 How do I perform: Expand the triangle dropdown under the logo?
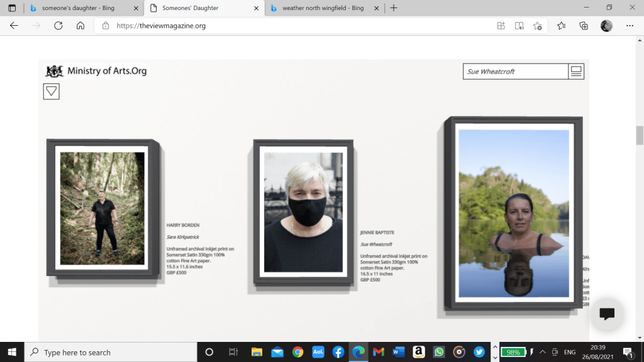[x=52, y=92]
